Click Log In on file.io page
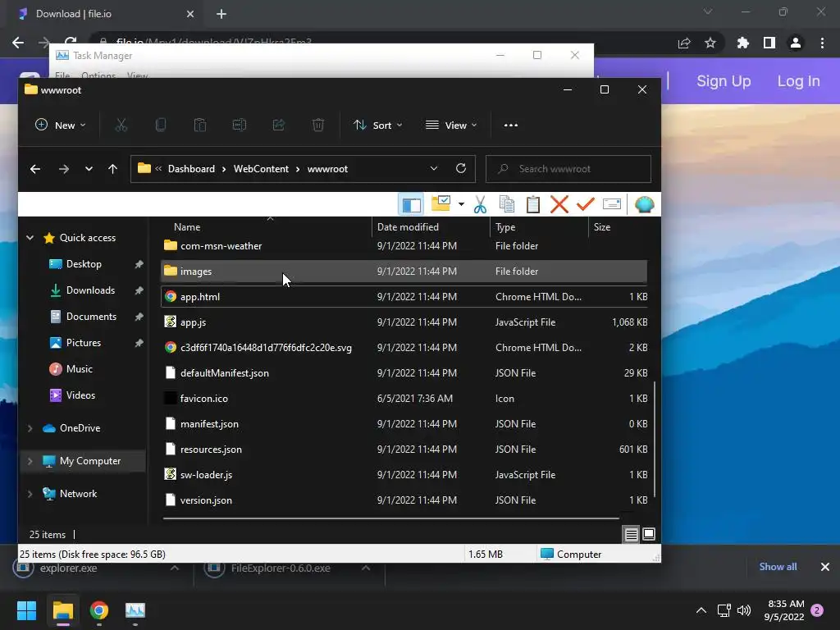This screenshot has height=630, width=840. click(x=798, y=81)
